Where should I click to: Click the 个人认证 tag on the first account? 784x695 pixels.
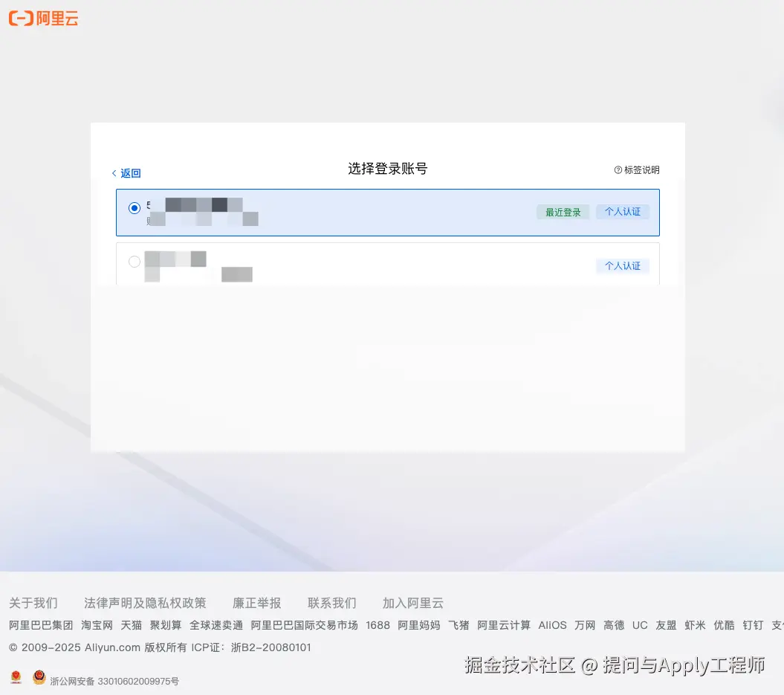[x=623, y=212]
